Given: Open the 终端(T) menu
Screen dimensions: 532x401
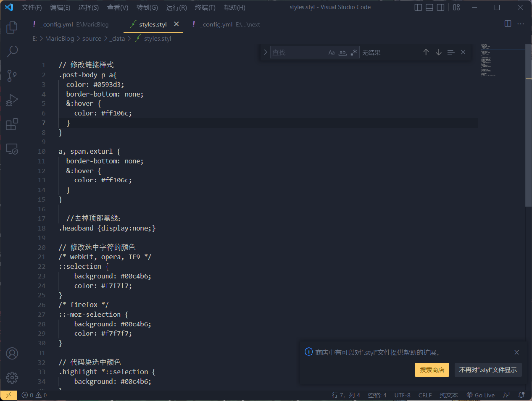Looking at the screenshot, I should point(205,7).
